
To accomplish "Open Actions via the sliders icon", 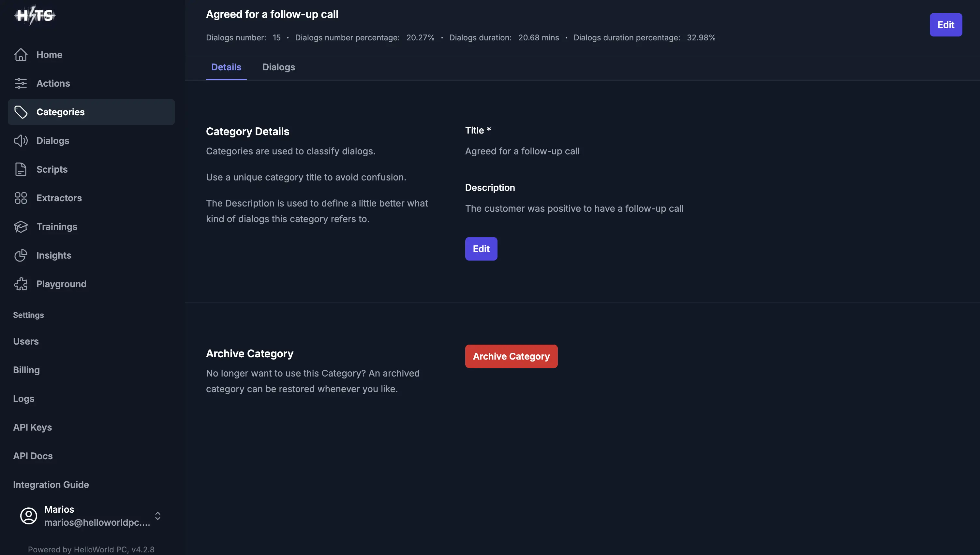I will [21, 83].
